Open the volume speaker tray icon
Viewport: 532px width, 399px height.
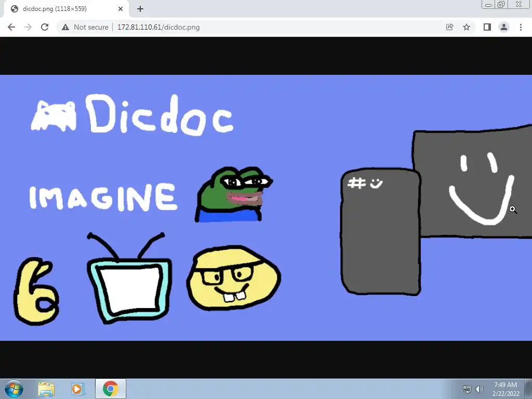point(479,389)
